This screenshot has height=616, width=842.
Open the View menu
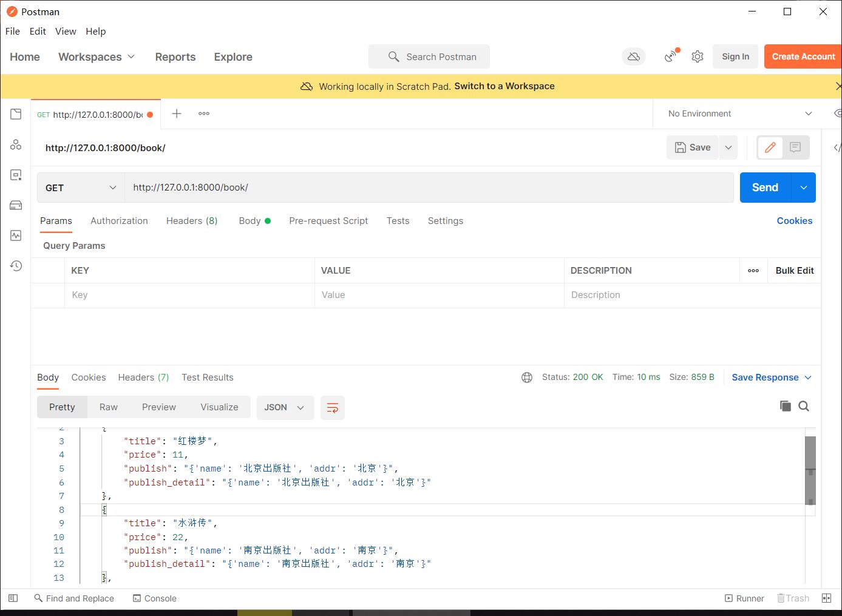[x=66, y=31]
